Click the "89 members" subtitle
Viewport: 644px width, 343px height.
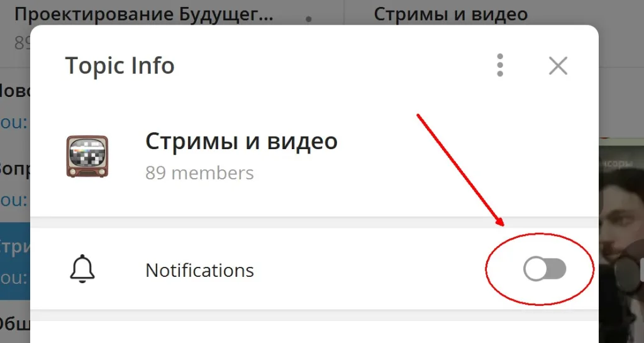[199, 173]
